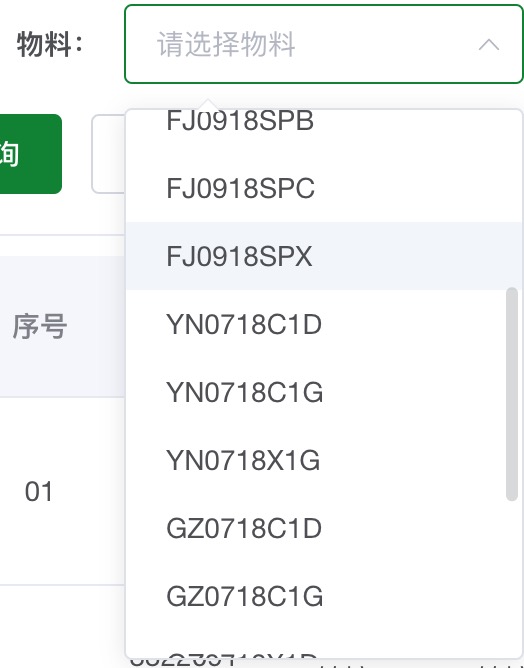
Task: Click the scrollbar track below the thumb
Action: tap(512, 575)
